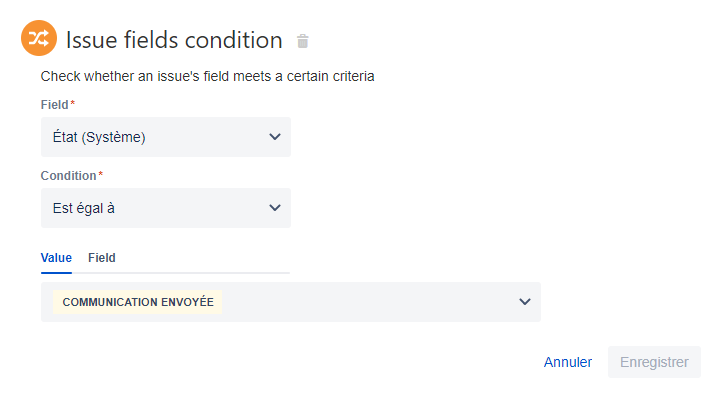Click the Field label above first dropdown
Screen dimensions: 702x414
[55, 105]
